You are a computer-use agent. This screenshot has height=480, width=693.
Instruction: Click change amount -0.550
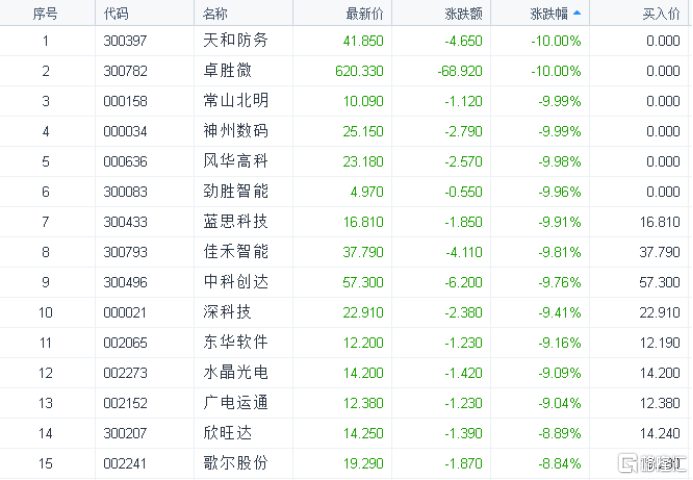click(x=464, y=192)
